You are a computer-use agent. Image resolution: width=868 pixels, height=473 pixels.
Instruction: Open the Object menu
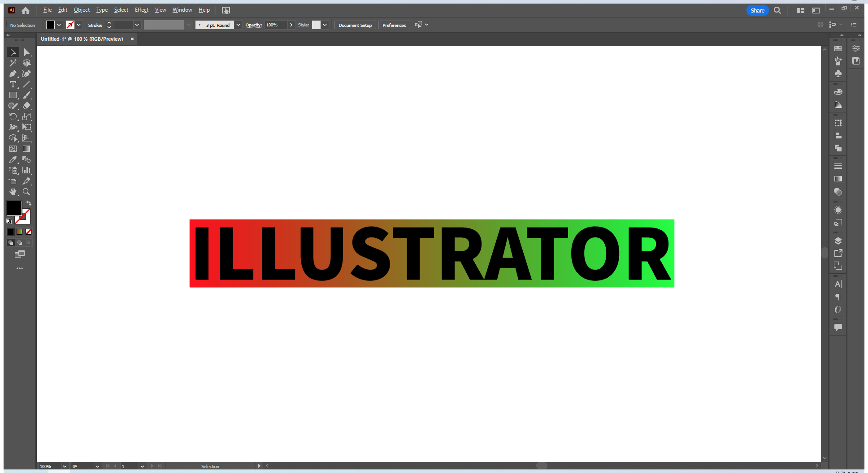point(82,10)
